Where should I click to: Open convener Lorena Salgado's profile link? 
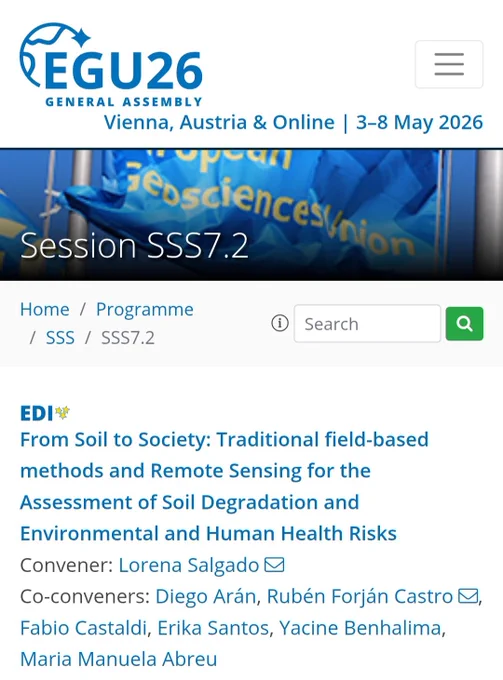189,565
